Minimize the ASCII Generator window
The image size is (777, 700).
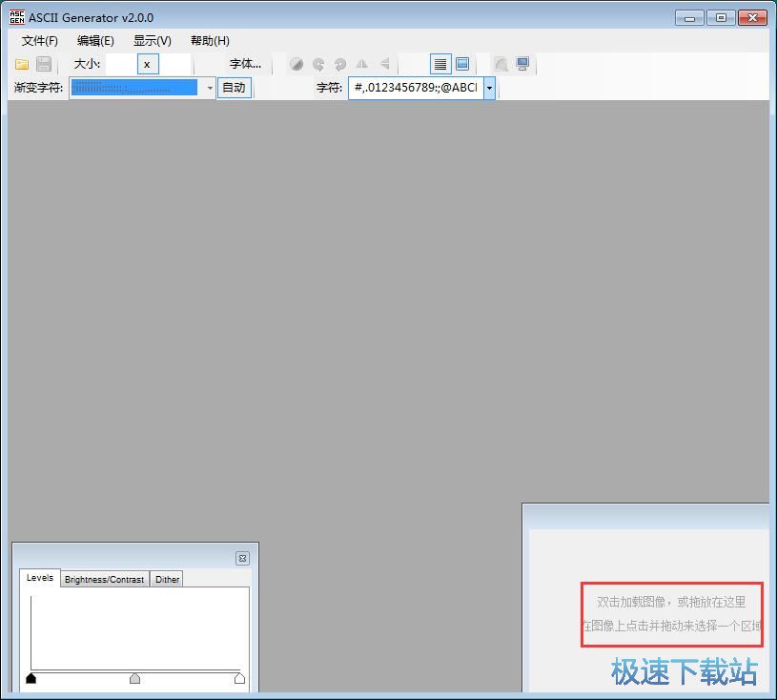(x=689, y=18)
